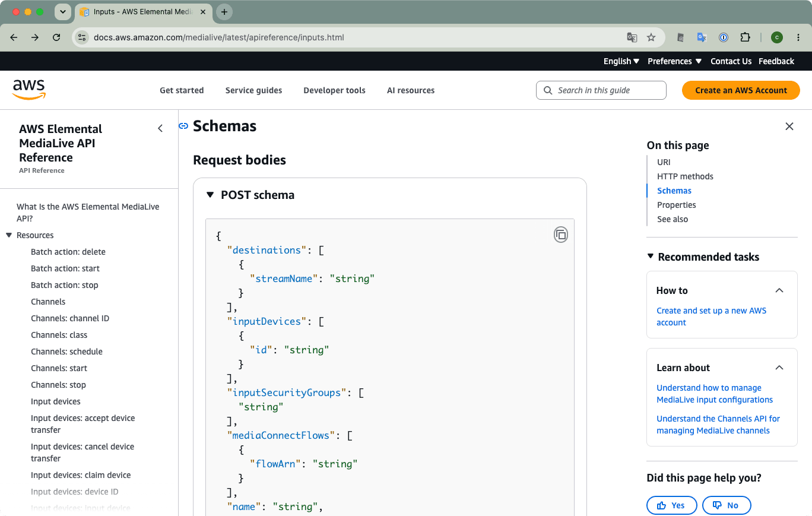
Task: Open Channels: channel ID page
Action: (x=70, y=318)
